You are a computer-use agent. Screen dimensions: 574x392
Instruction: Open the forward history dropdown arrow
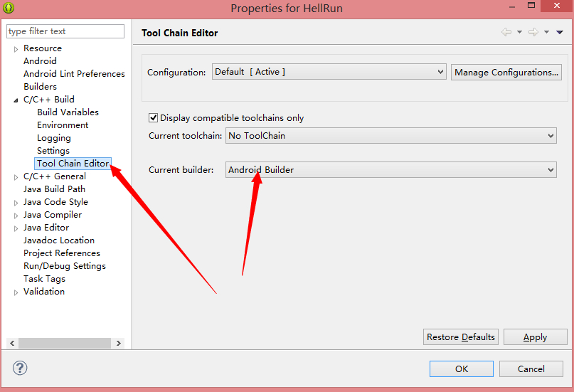tap(546, 32)
